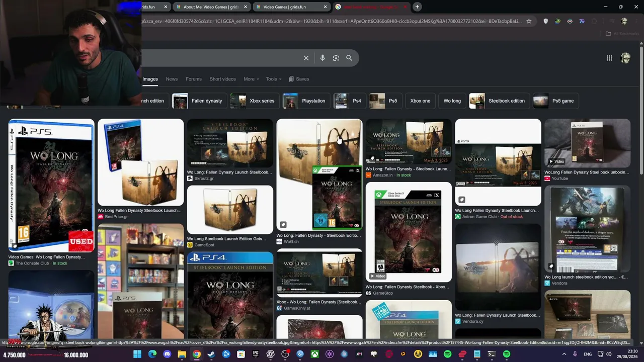Filter images by Xbox series chip
The height and width of the screenshot is (362, 644).
point(254,101)
